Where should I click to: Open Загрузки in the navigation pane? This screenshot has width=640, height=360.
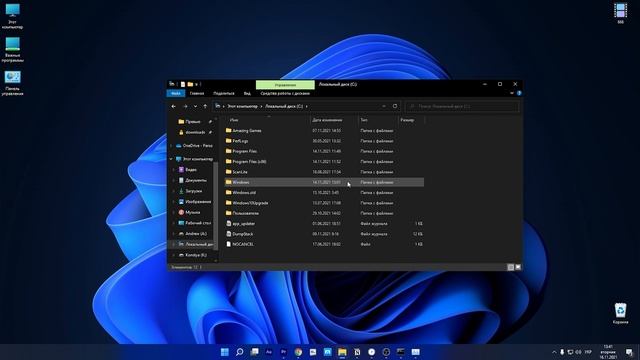[193, 191]
